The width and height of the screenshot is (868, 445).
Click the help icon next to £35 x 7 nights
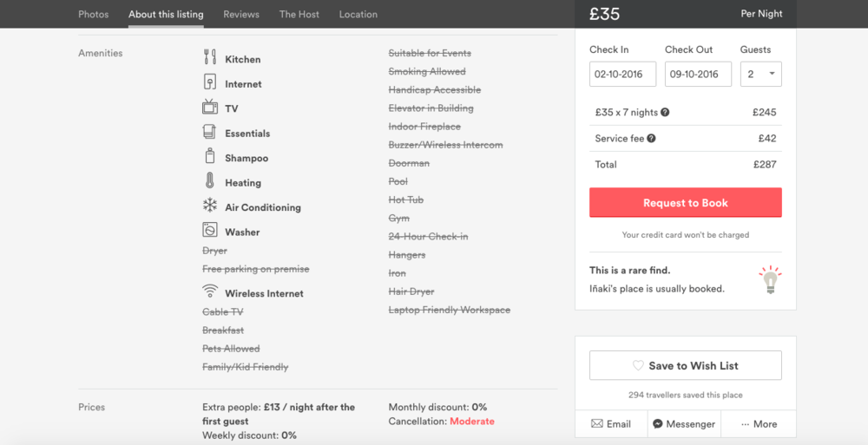(665, 113)
